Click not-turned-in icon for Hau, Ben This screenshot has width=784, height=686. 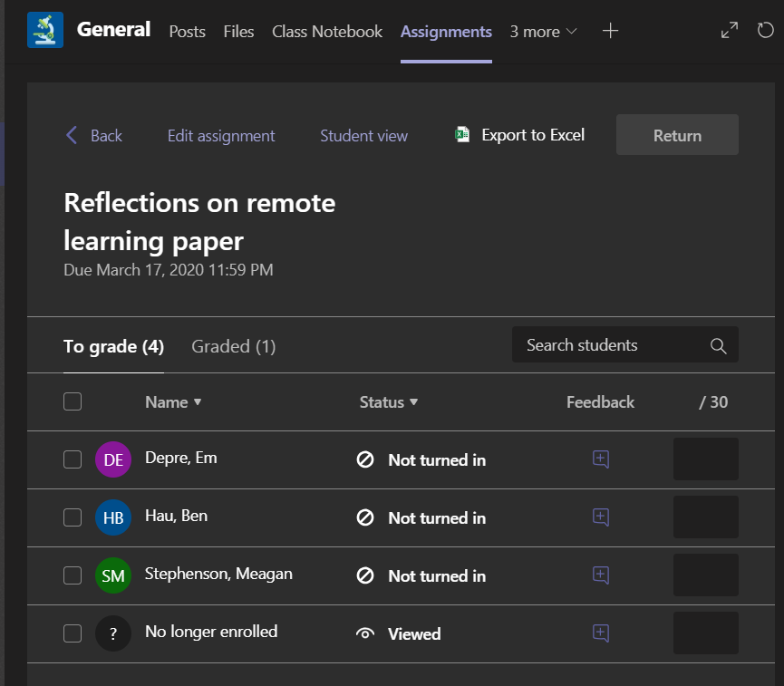coord(365,517)
